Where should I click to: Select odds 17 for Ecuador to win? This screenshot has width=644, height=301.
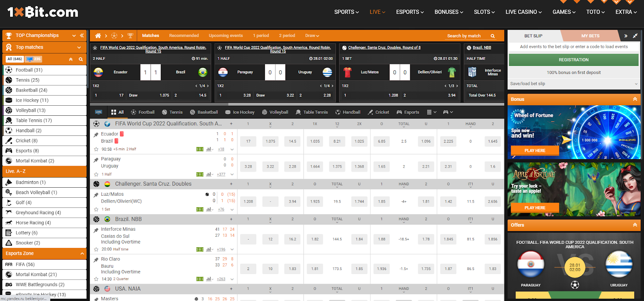248,141
